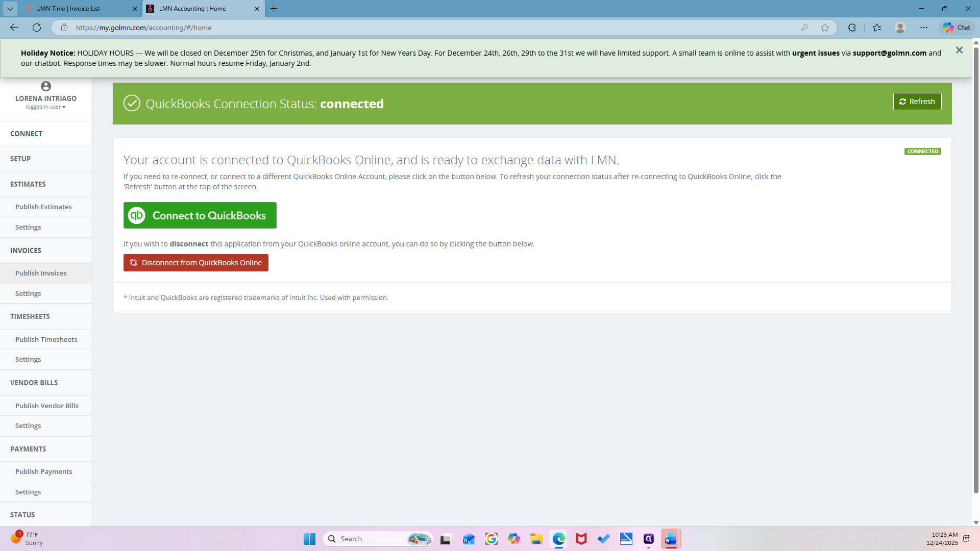Open the Windows Start menu
980x551 pixels.
coord(309,539)
